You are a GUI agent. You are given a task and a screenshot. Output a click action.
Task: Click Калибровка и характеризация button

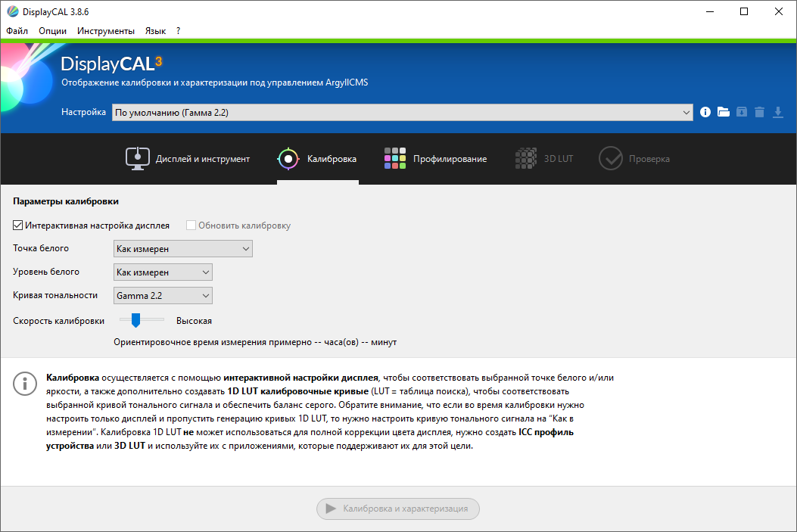point(398,509)
